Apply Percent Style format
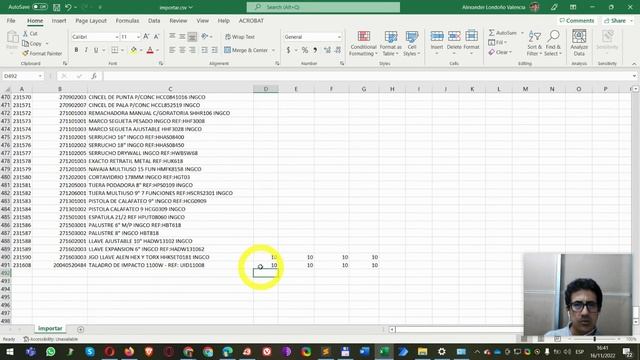The height and width of the screenshot is (360, 640). click(x=304, y=50)
